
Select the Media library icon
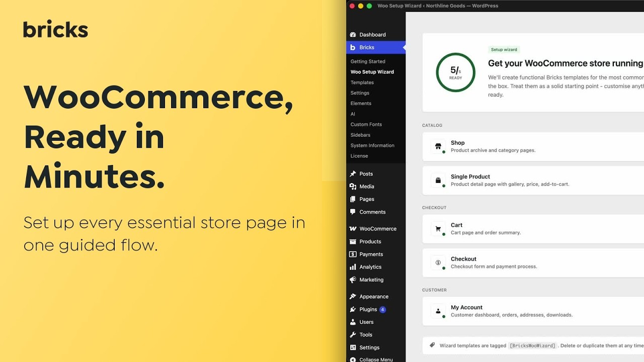353,187
